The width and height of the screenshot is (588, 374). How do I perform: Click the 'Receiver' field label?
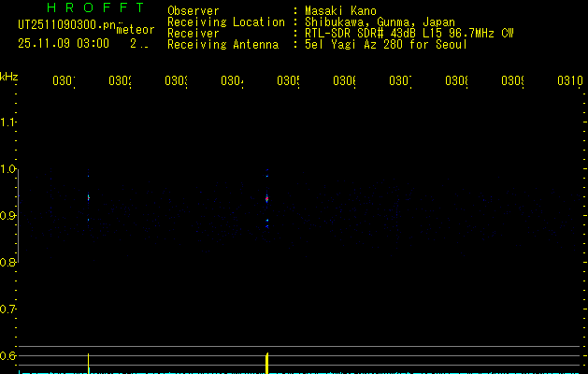coord(194,34)
